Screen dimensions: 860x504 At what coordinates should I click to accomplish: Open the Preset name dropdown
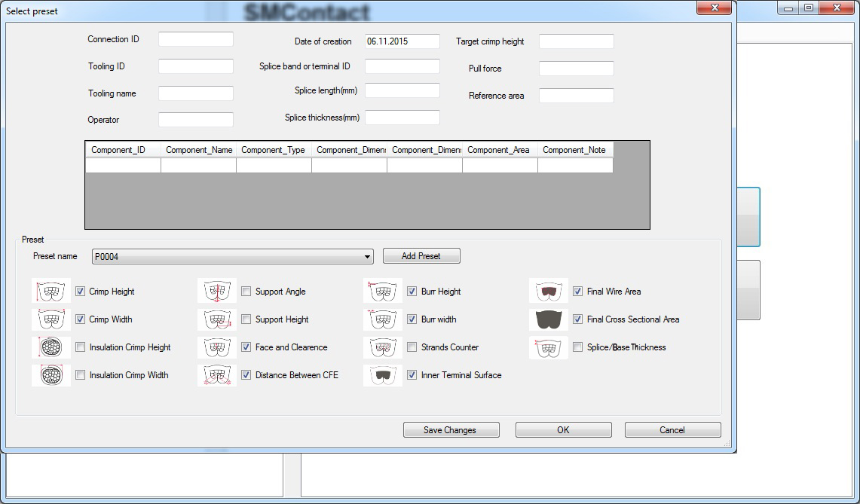pyautogui.click(x=368, y=257)
